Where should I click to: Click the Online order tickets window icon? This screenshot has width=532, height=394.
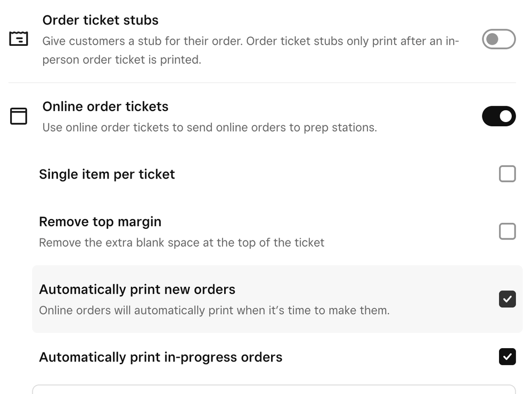[19, 116]
